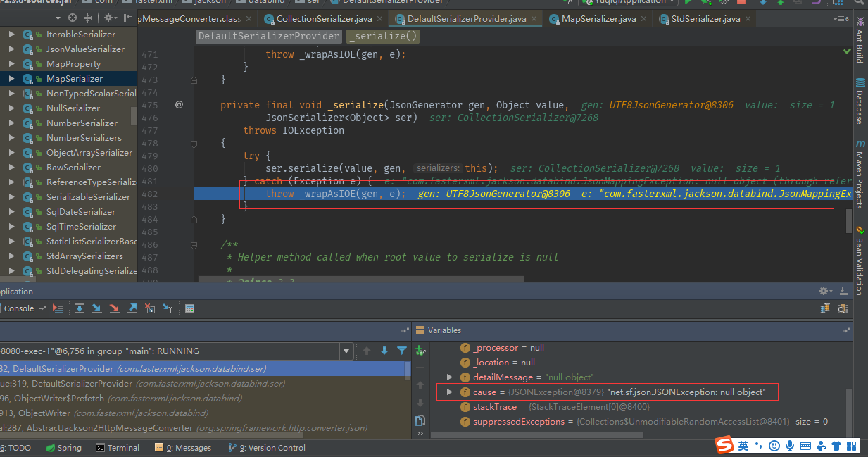Click Show Execution Point icon
868x457 pixels.
pyautogui.click(x=58, y=308)
